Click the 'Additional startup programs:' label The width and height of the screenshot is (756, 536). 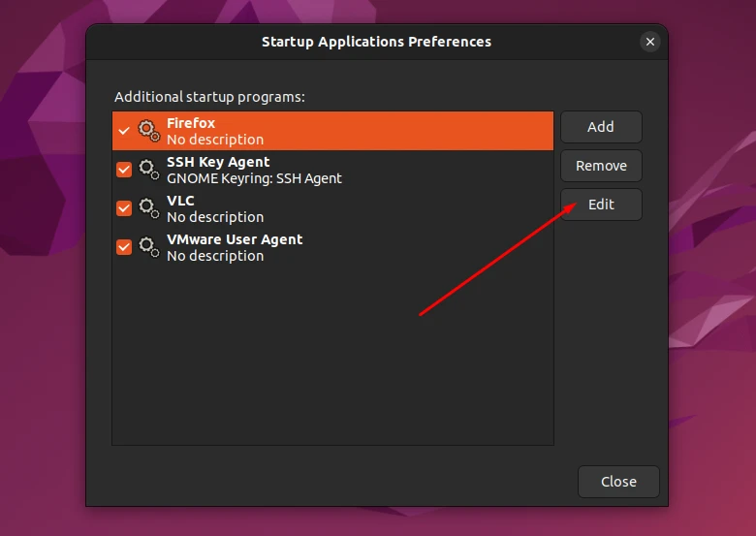coord(209,97)
